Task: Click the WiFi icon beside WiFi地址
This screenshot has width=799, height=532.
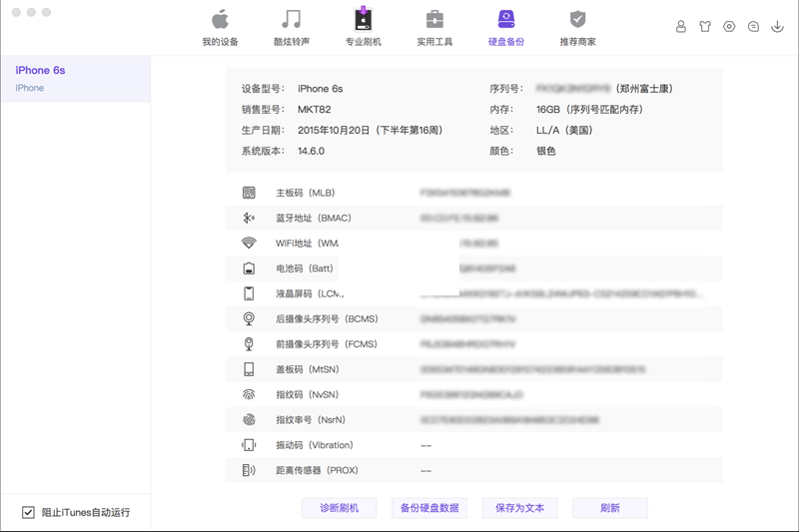Action: point(249,243)
